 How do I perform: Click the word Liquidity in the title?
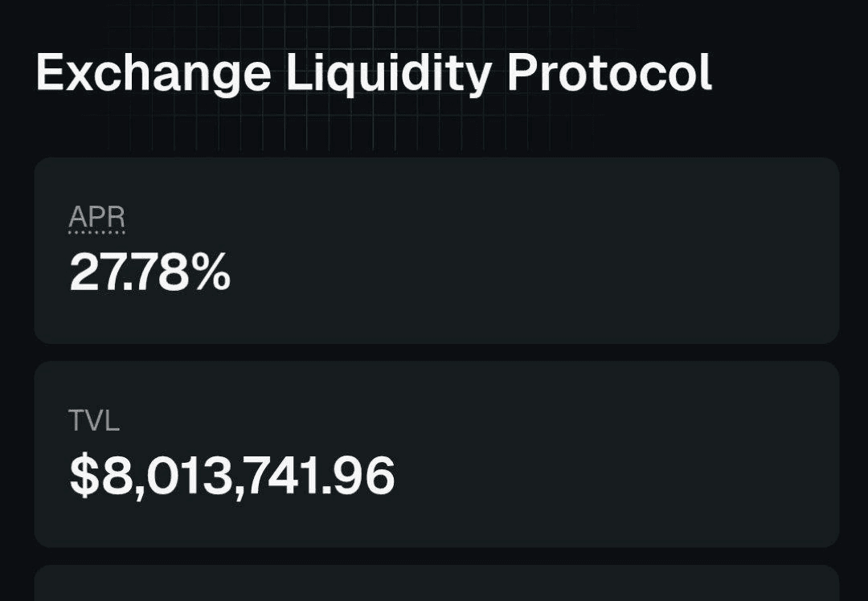[389, 74]
